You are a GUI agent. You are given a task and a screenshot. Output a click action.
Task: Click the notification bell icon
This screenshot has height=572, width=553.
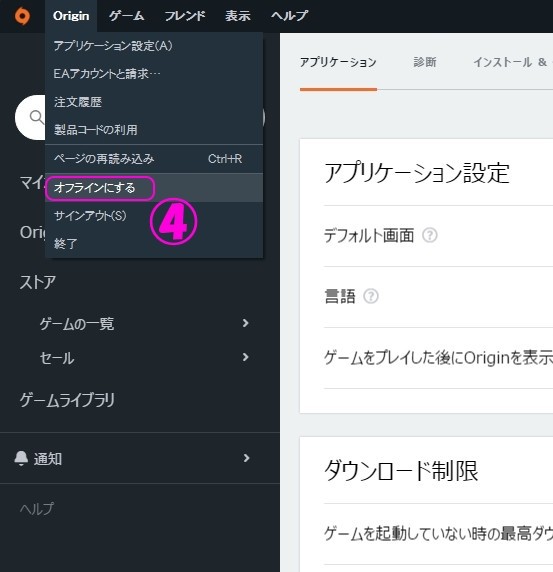coord(21,458)
